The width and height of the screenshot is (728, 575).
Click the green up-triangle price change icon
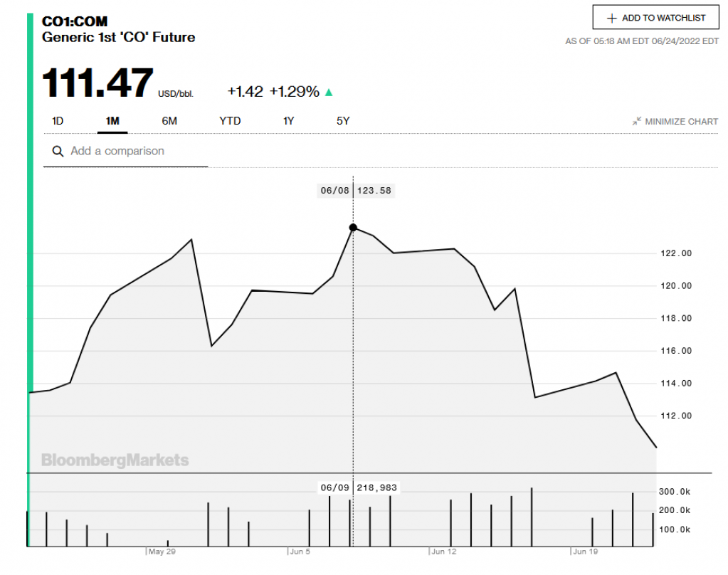coord(329,92)
